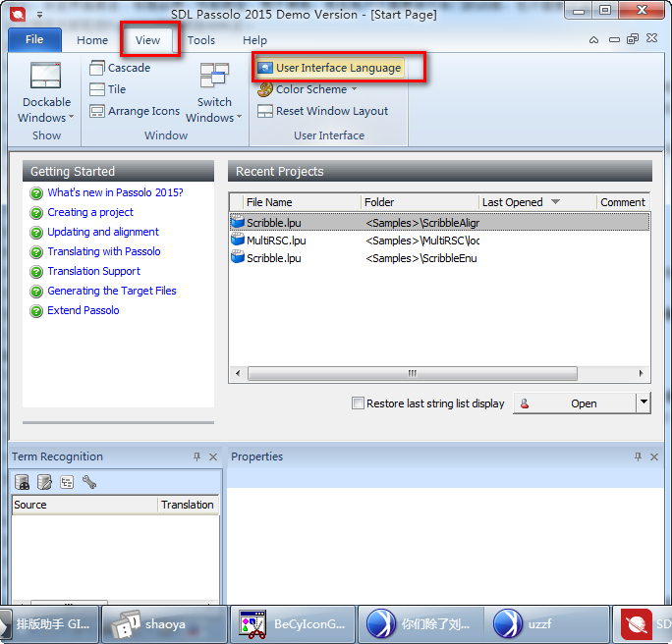Click the MultiRSC.lpu project file icon
Viewport: 672px width, 644px height.
click(x=238, y=240)
